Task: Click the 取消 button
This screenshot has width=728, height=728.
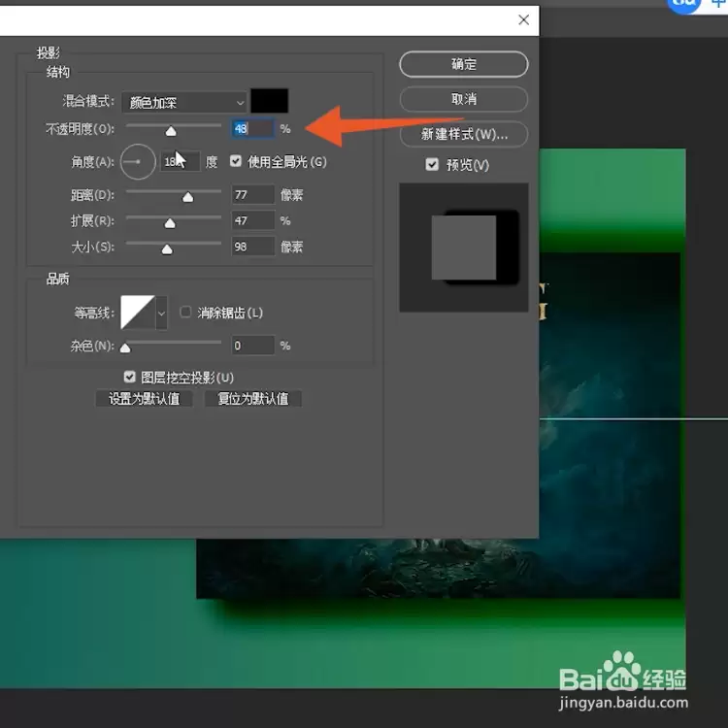Action: 463,99
